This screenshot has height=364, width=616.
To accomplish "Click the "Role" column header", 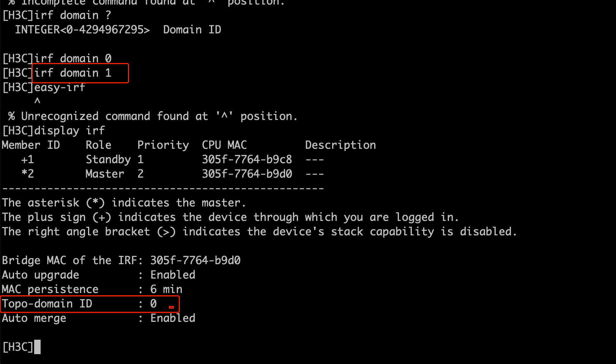I will (98, 145).
